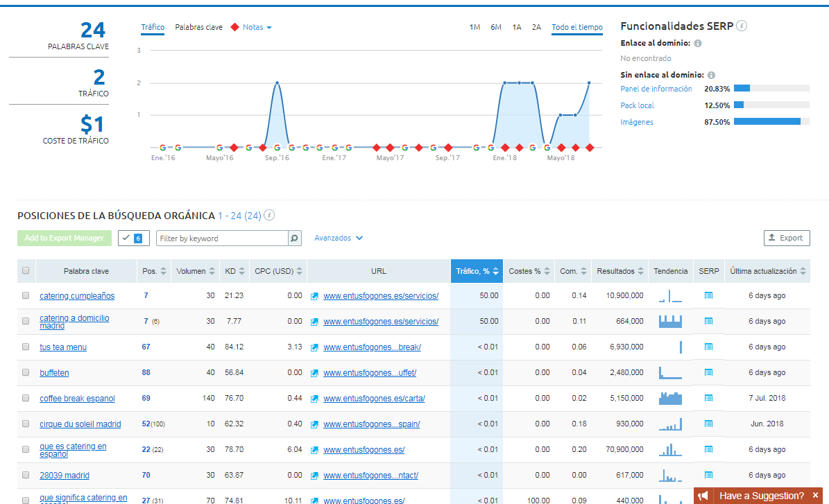Select the tus tea menu row checkbox
The width and height of the screenshot is (829, 504).
26,347
